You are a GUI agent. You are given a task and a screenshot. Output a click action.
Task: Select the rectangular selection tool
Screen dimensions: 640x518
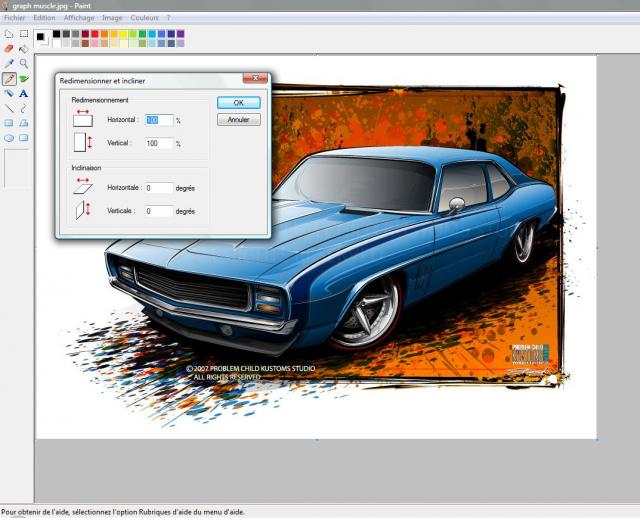(24, 34)
